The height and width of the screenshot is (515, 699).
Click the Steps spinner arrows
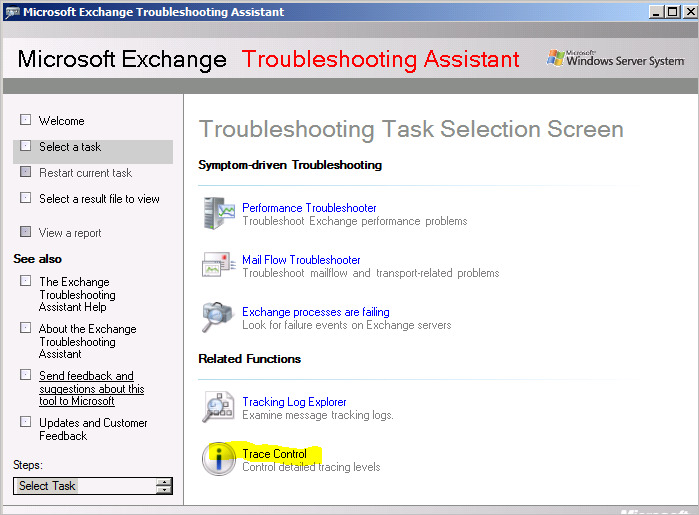point(164,486)
